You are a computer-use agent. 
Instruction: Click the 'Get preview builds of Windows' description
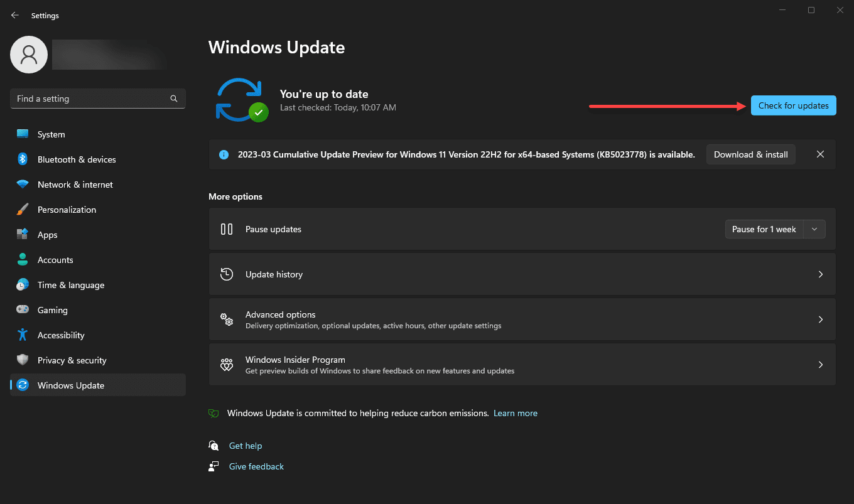380,371
